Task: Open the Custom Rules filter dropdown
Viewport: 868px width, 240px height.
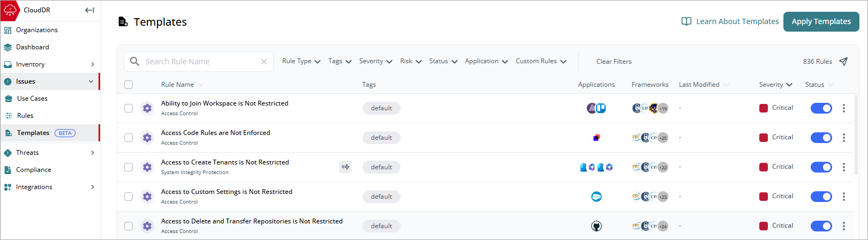Action: click(541, 61)
